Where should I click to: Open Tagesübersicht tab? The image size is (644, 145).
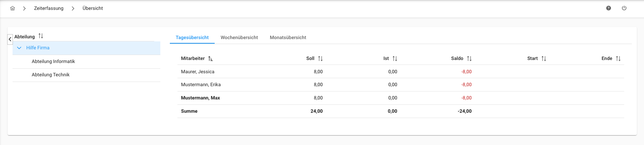pos(192,38)
